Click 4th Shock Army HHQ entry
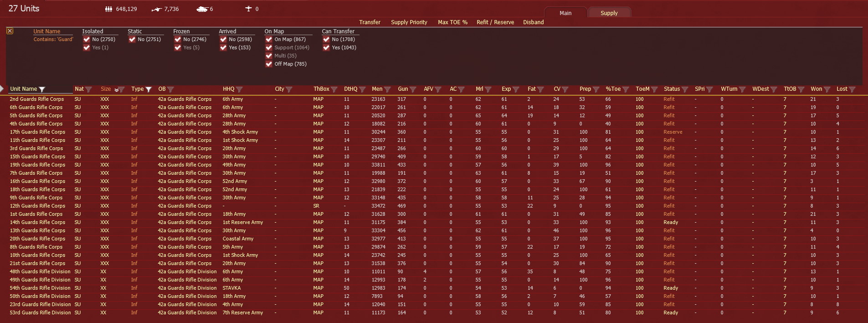This screenshot has height=323, width=868. [x=240, y=132]
